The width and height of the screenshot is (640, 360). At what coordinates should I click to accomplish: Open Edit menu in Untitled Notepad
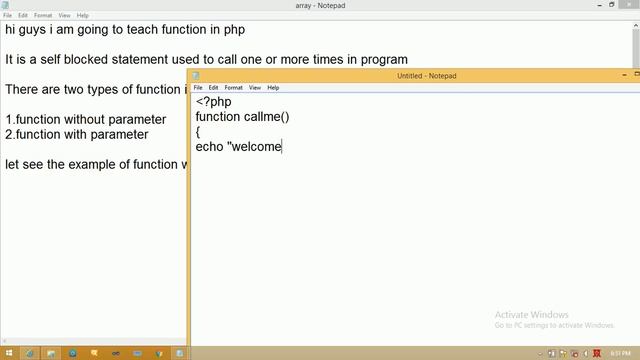click(213, 88)
